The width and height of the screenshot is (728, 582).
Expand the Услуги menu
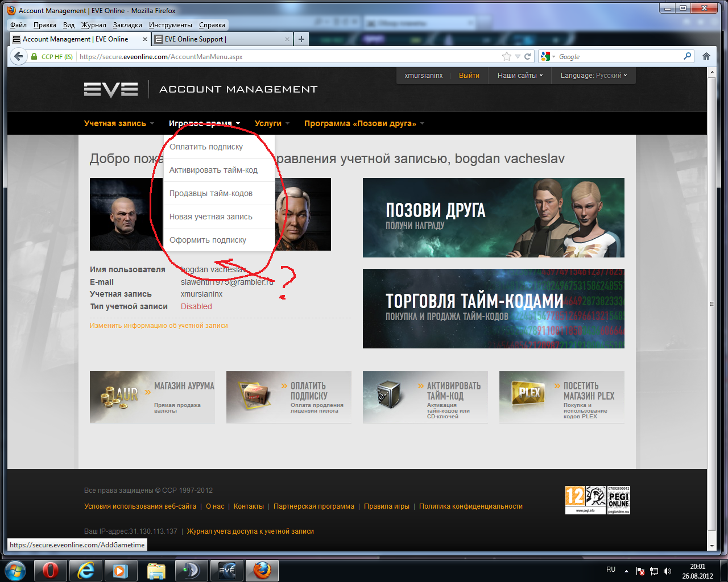point(272,123)
